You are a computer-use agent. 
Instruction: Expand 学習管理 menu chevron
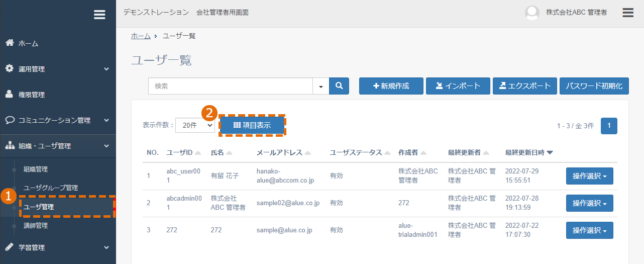(x=106, y=247)
